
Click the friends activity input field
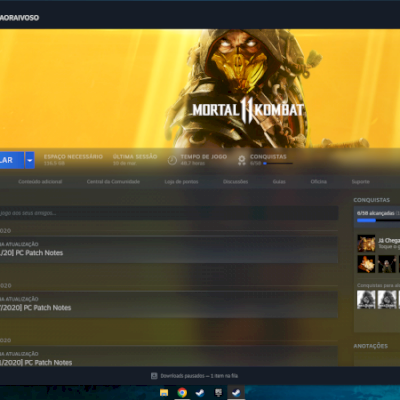[x=169, y=213]
